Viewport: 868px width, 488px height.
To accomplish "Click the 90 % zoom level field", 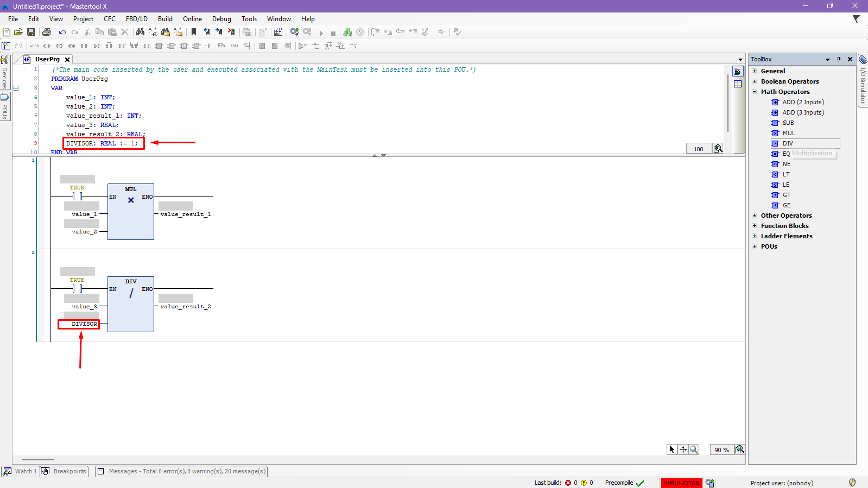I will [x=721, y=450].
